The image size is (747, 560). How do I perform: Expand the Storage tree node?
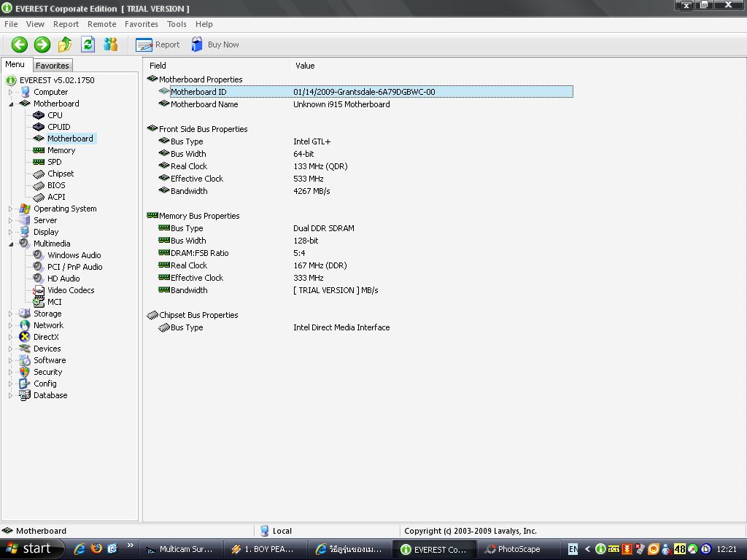10,314
